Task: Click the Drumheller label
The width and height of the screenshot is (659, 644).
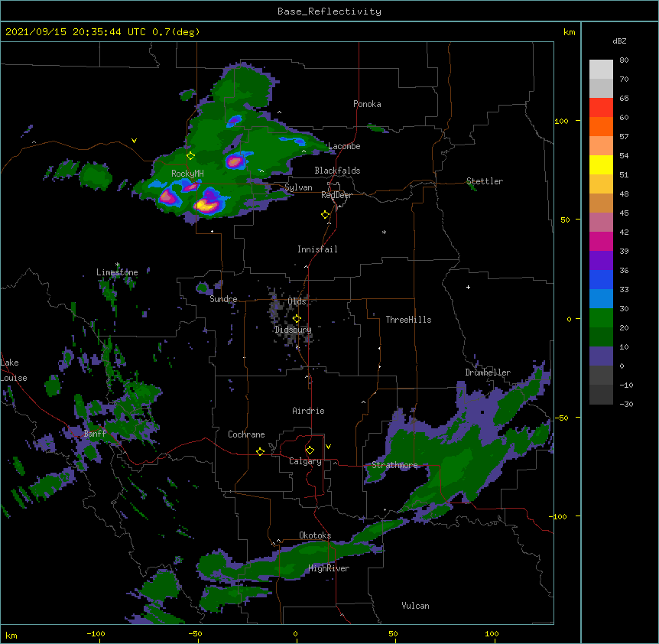Action: (488, 372)
